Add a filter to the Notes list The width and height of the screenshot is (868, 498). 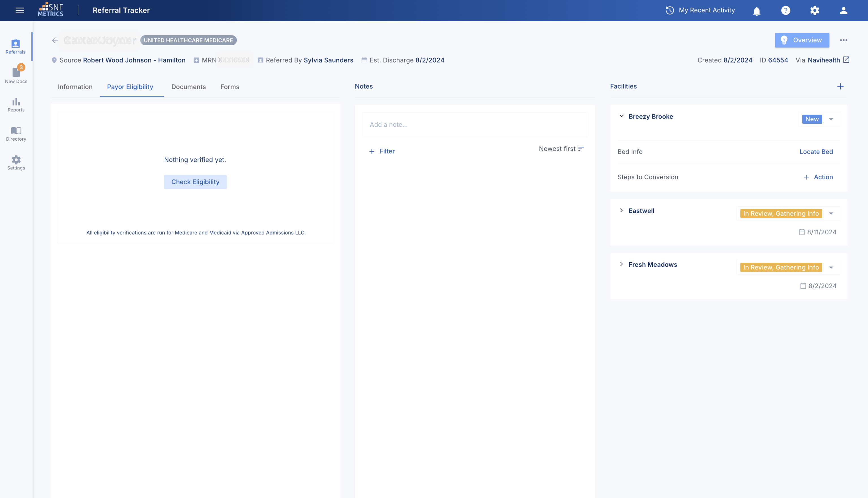point(382,151)
